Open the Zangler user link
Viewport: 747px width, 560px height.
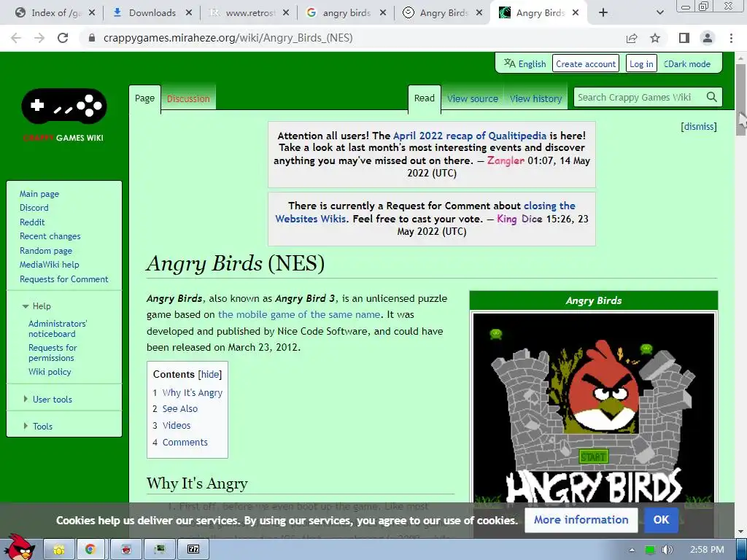[506, 161]
